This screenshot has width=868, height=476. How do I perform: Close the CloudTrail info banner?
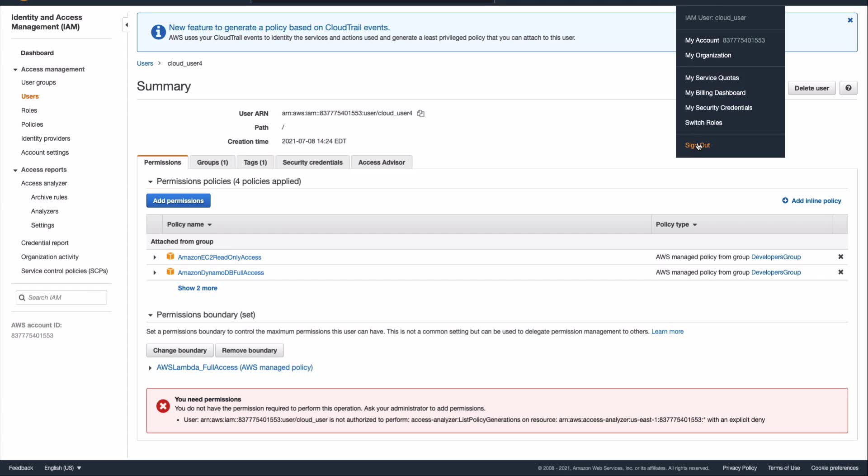coord(850,20)
